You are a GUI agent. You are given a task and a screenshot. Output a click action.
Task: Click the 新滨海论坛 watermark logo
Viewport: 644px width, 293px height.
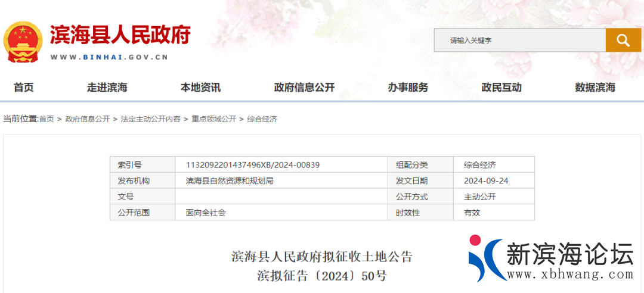[550, 259]
